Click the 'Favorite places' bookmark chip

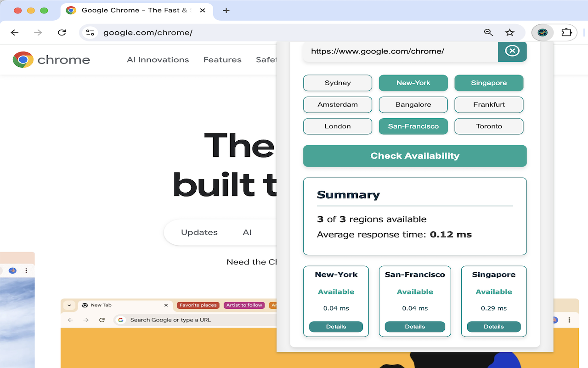[198, 305]
